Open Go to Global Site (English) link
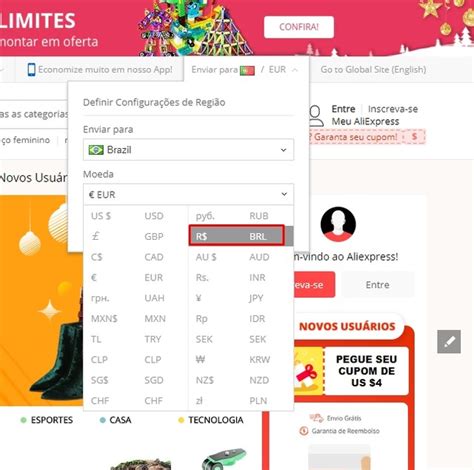 coord(373,70)
